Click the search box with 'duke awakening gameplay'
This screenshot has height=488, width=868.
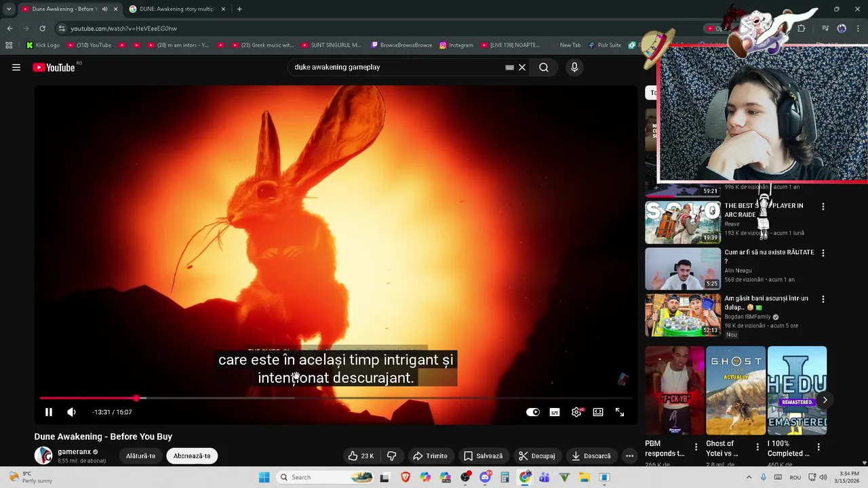[x=397, y=67]
